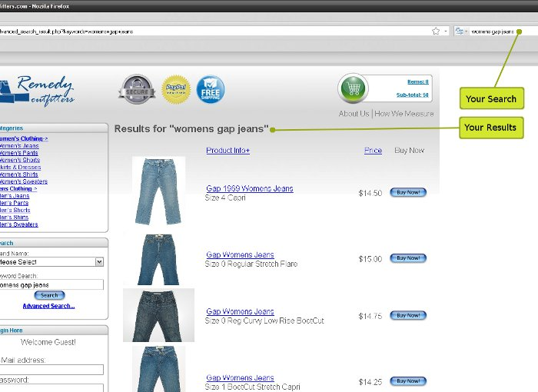
Task: Sort results by Price column header
Action: pyautogui.click(x=373, y=151)
